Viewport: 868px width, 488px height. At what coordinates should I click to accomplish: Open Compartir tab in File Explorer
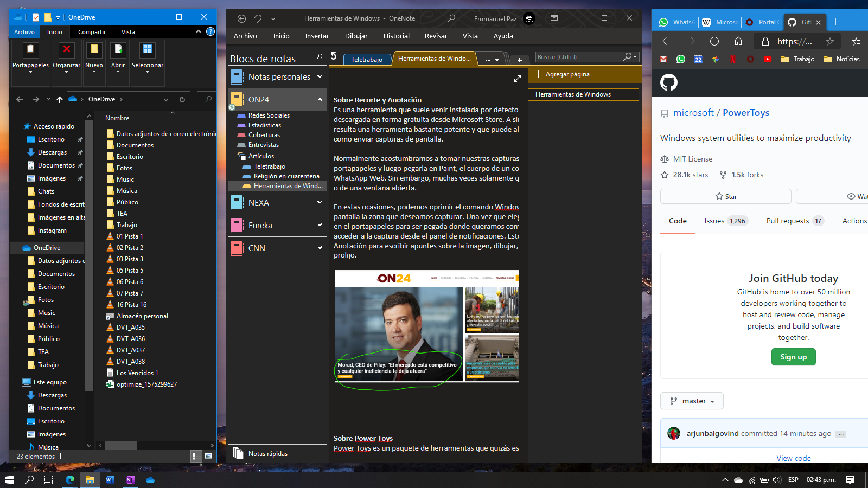pos(92,32)
